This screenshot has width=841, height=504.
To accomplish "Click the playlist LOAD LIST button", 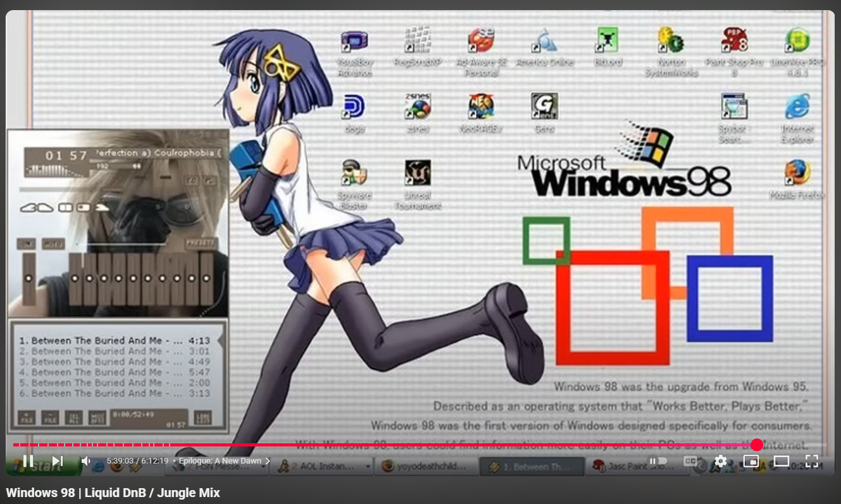I will coord(202,417).
